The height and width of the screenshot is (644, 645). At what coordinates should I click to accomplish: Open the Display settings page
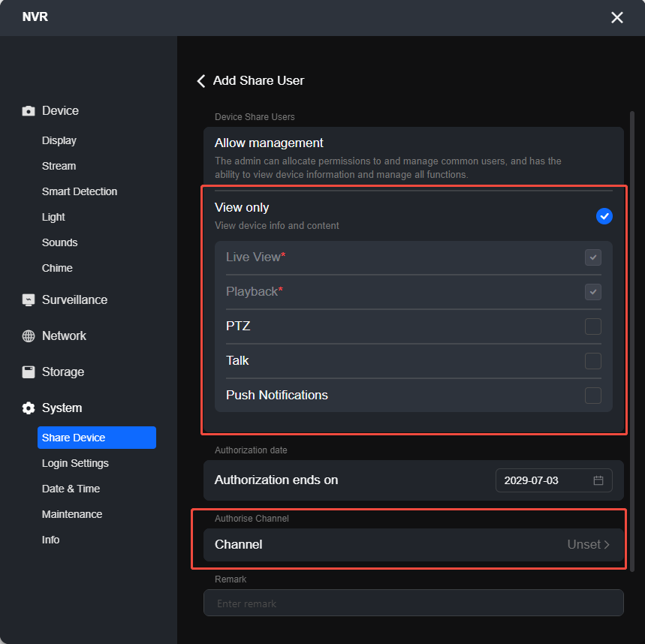click(x=59, y=140)
